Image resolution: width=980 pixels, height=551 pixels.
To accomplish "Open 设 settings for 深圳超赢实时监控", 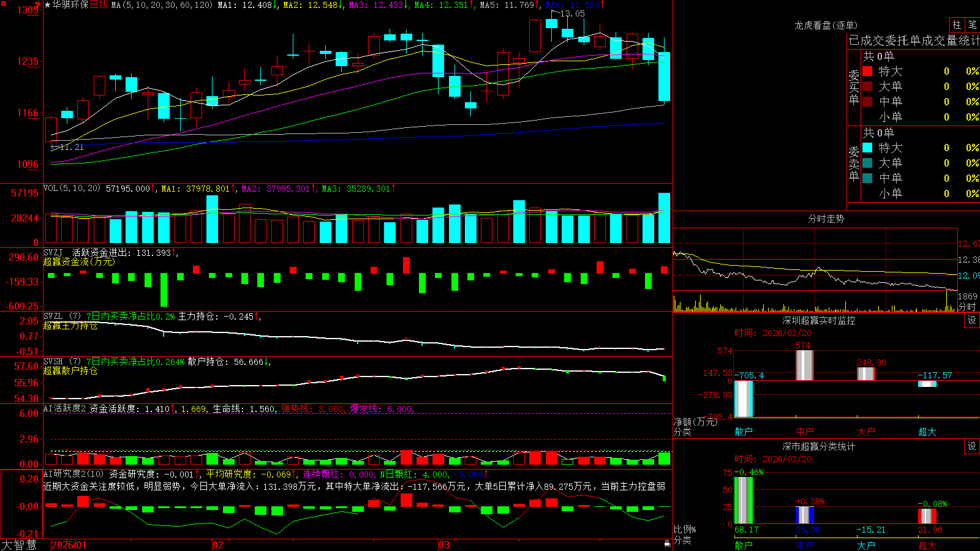I will coord(972,320).
